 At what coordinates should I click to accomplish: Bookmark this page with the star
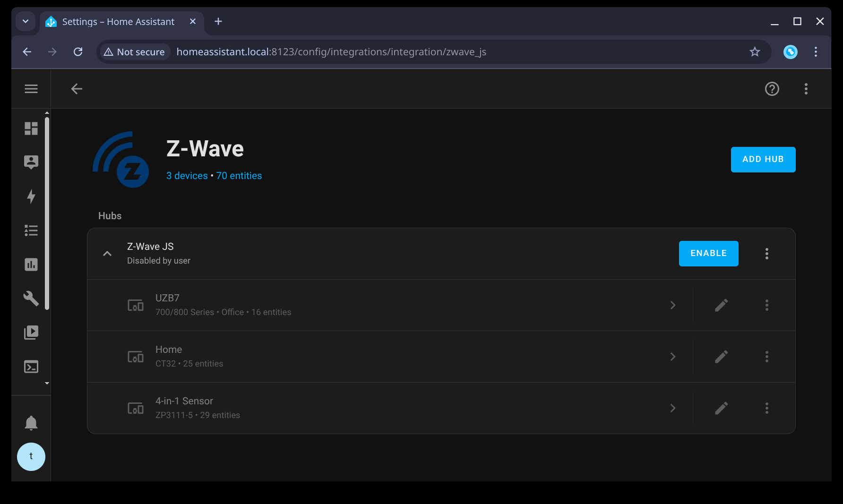755,51
